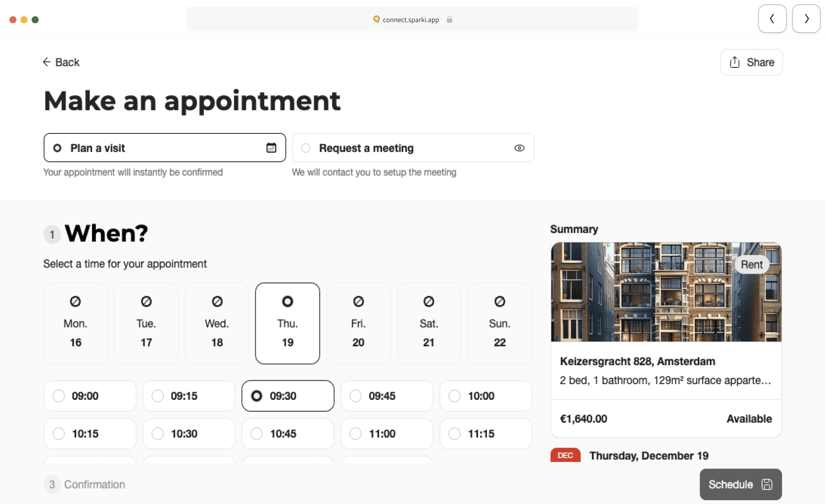Image resolution: width=825 pixels, height=504 pixels.
Task: Choose Saturday 21 date card
Action: coord(429,323)
